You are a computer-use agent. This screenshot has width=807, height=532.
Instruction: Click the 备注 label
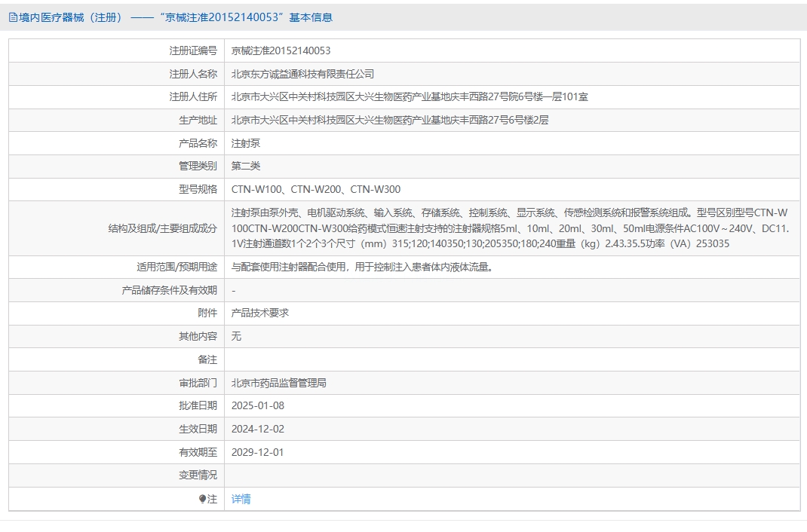point(207,359)
